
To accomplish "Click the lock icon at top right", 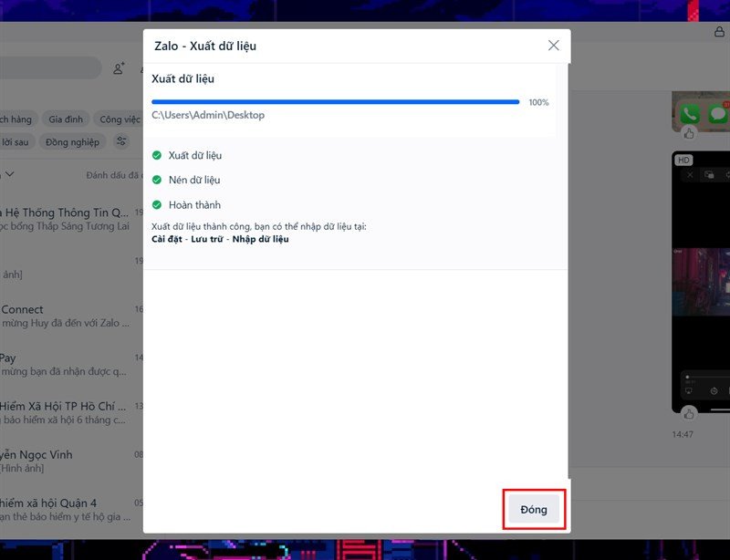I will point(719,32).
